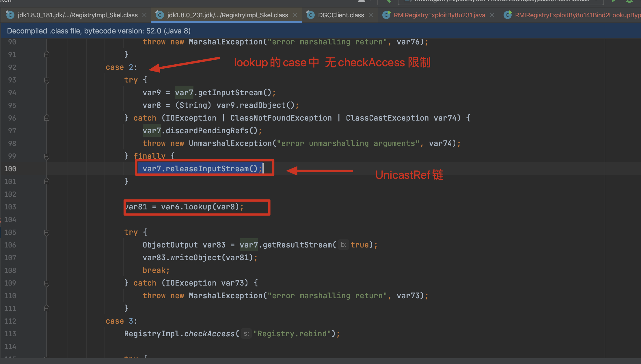The height and width of the screenshot is (364, 641).
Task: Click checkAccess method call on line 113
Action: pos(209,334)
